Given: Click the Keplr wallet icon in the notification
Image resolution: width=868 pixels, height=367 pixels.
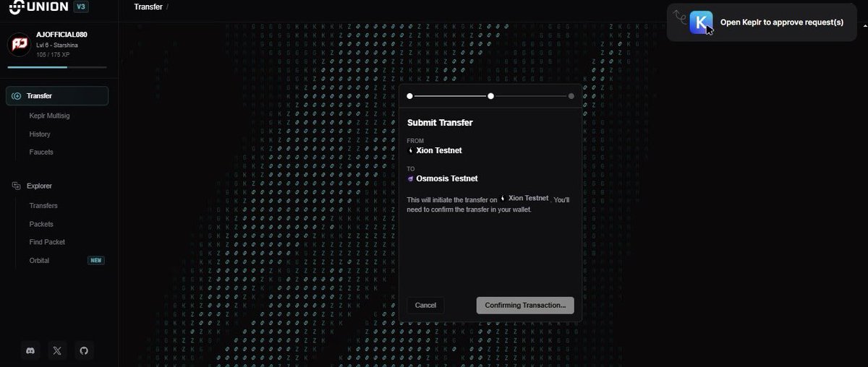Looking at the screenshot, I should click(x=701, y=22).
